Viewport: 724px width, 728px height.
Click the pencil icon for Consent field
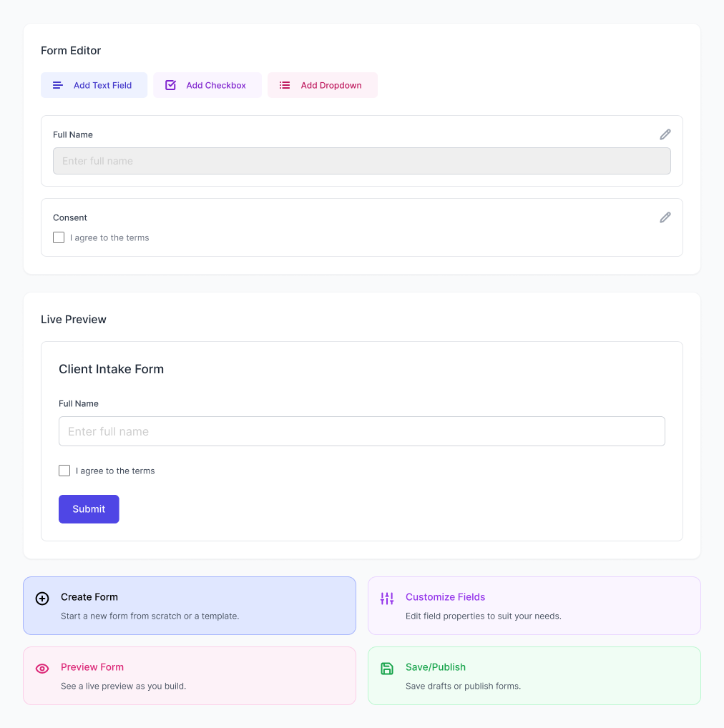pos(665,217)
